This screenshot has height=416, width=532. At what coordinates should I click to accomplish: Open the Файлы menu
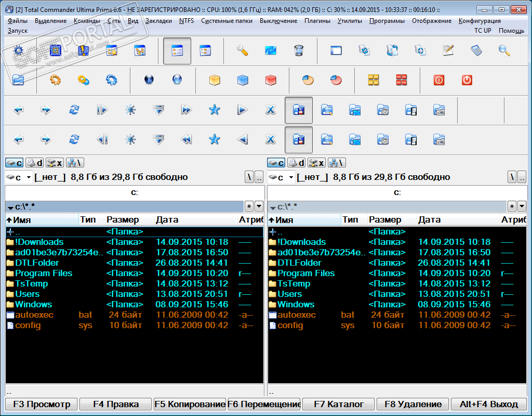coord(18,21)
